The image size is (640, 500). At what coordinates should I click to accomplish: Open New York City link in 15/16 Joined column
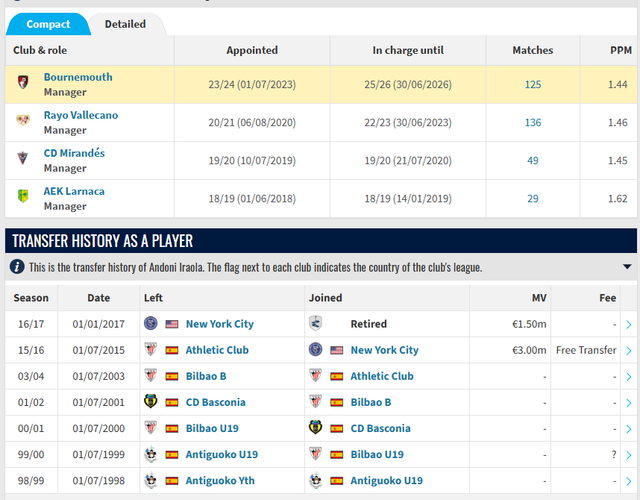tap(384, 350)
